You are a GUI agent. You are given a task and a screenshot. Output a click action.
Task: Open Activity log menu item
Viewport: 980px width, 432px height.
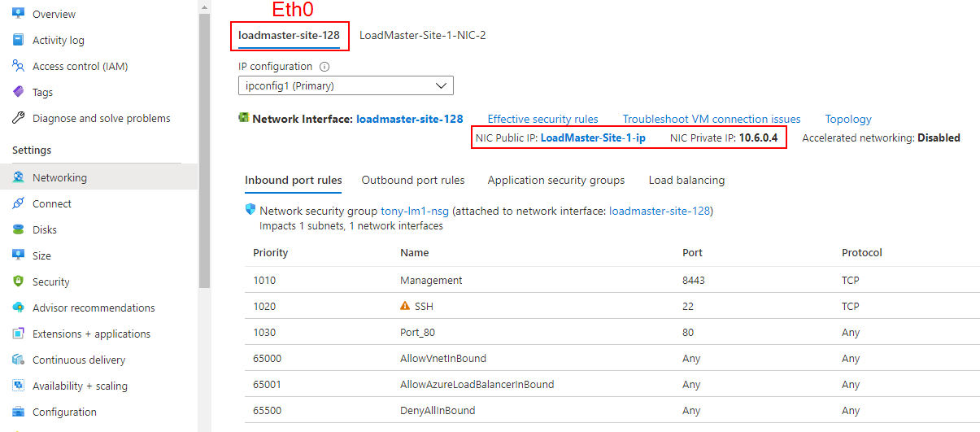[59, 40]
